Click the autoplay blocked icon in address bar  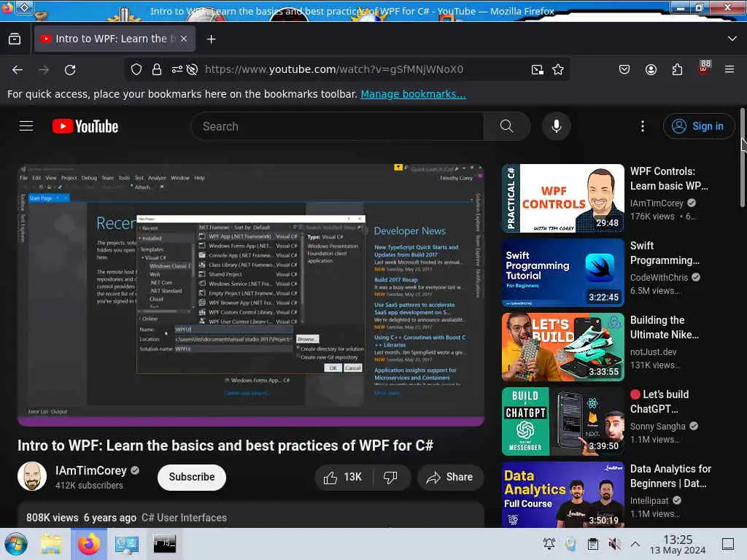(192, 69)
